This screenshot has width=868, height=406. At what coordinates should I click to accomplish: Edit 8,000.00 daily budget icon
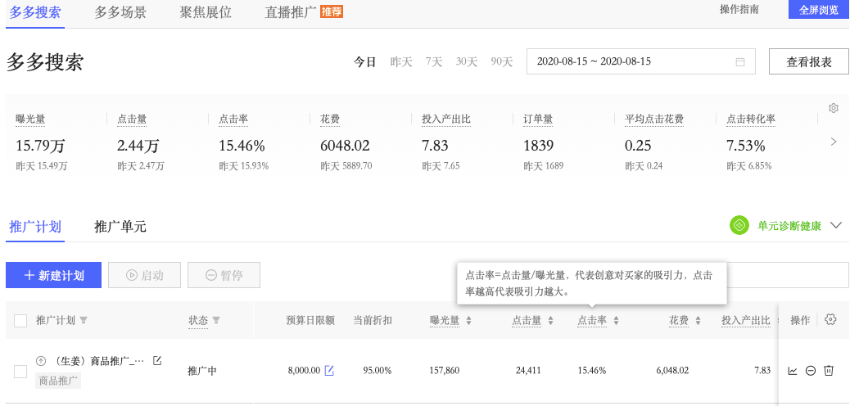point(329,370)
